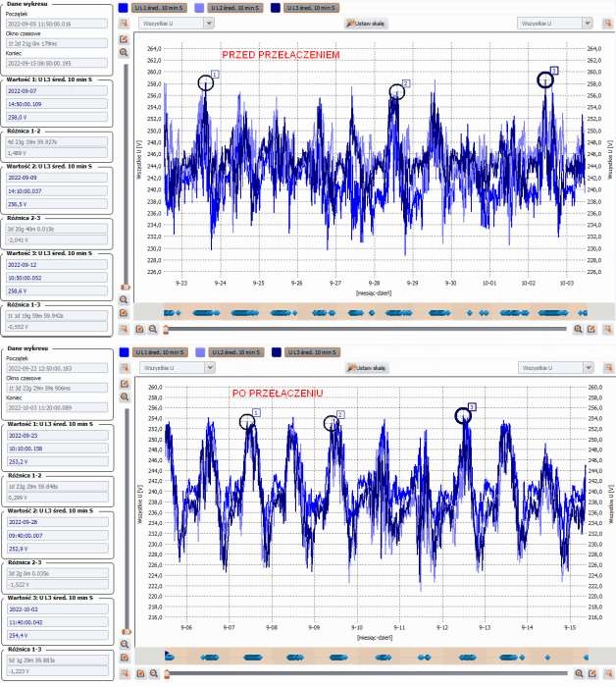Select marker 3 flag on the lower chart
This screenshot has height=687, width=616.
[x=472, y=407]
